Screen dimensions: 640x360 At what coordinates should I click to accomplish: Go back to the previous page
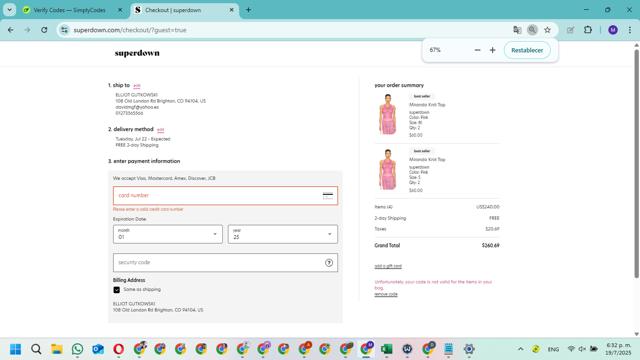(11, 30)
